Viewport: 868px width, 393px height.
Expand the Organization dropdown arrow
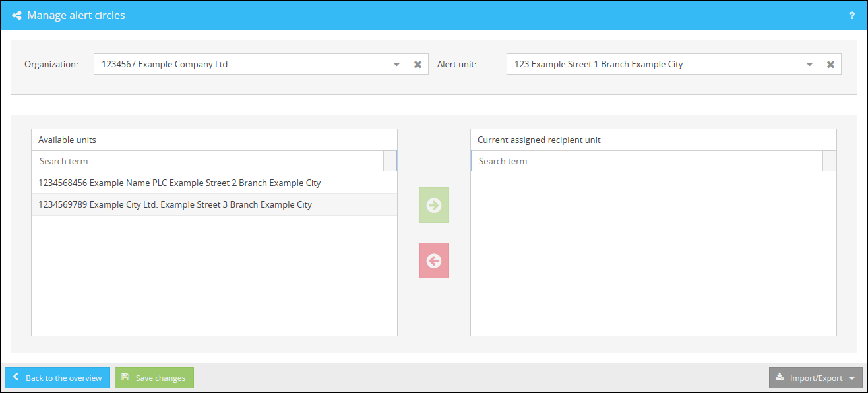click(396, 65)
